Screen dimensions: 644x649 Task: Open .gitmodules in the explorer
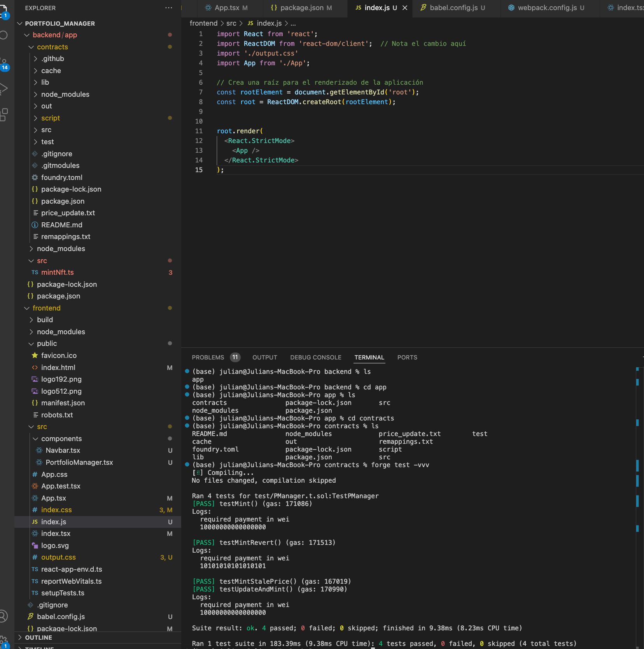coord(98,166)
